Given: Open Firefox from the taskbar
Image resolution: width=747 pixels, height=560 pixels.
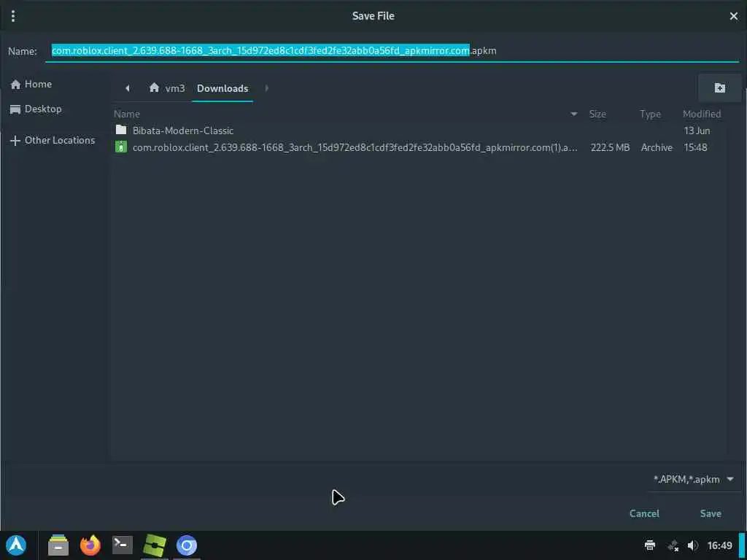Looking at the screenshot, I should (x=90, y=545).
